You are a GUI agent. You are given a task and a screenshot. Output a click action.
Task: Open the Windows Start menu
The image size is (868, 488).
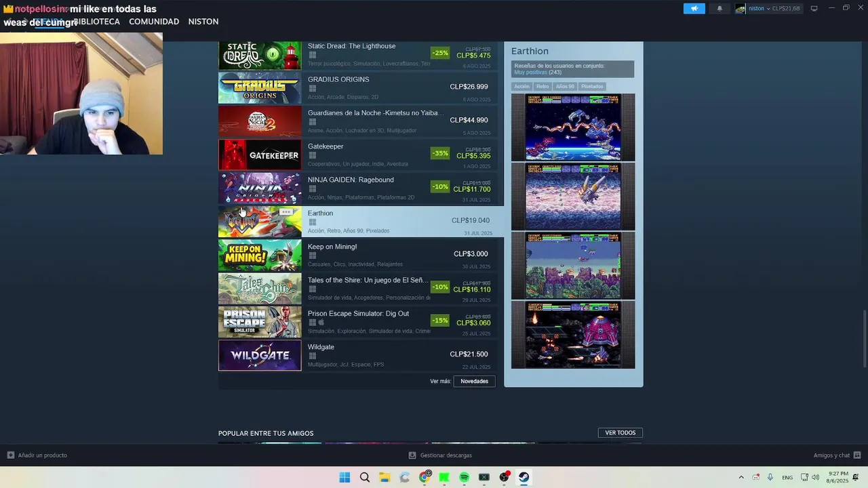344,477
